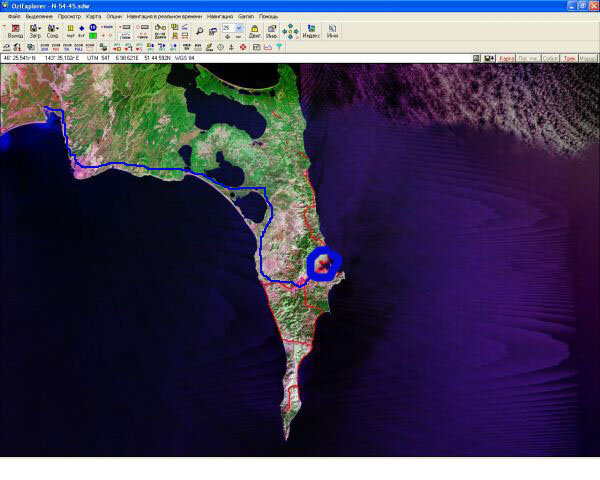The width and height of the screenshot is (600, 480).
Task: Click the Помощь help menu
Action: [269, 17]
